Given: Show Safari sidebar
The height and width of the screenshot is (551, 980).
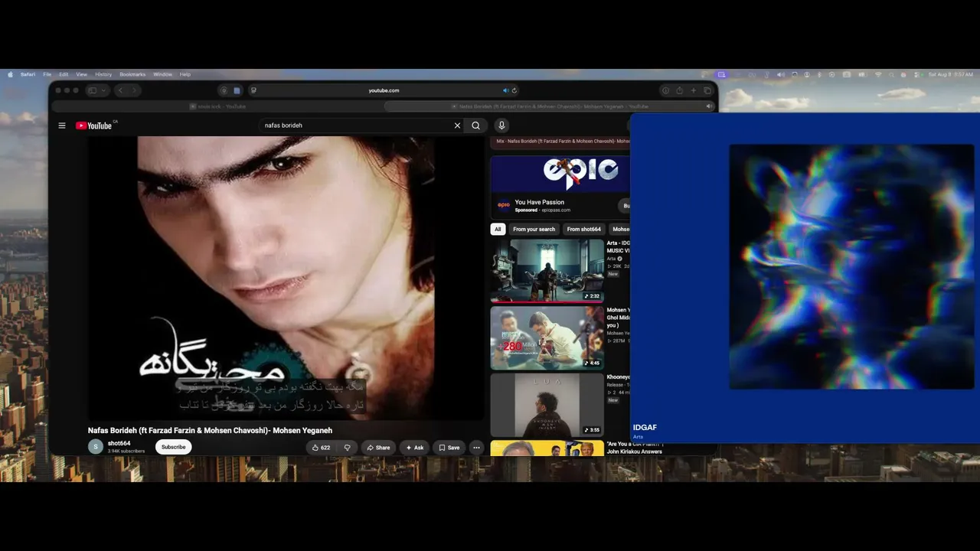Looking at the screenshot, I should pyautogui.click(x=92, y=90).
